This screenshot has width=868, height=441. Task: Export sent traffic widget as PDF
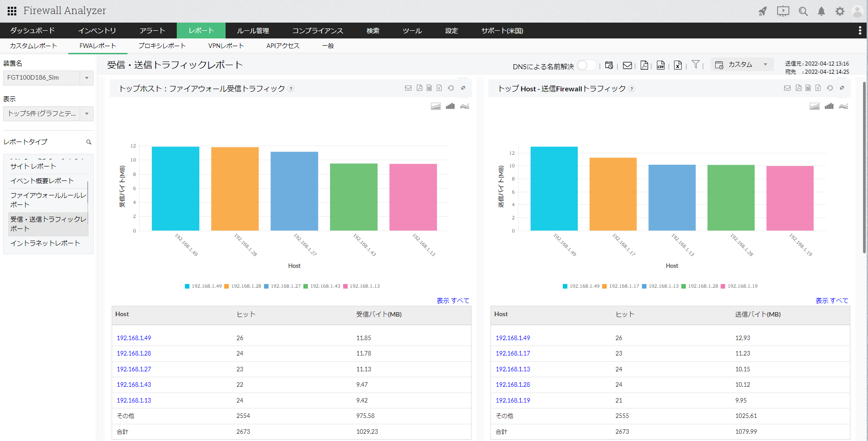[798, 88]
